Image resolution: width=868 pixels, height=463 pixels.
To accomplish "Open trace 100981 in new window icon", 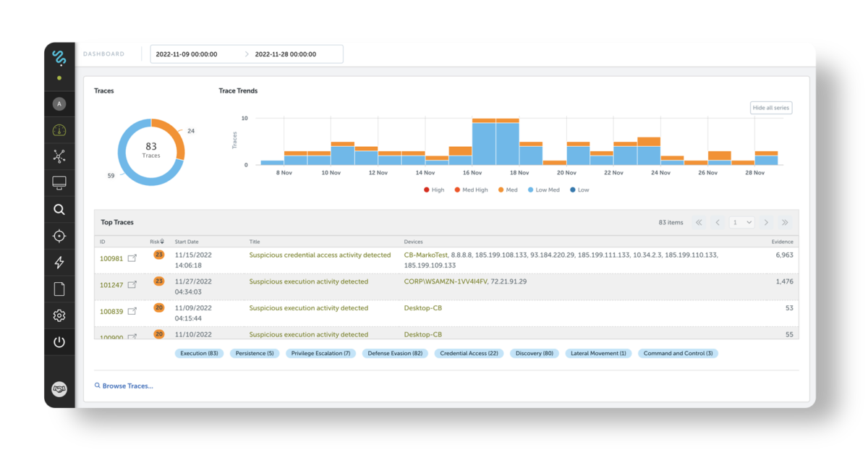I will click(x=132, y=258).
